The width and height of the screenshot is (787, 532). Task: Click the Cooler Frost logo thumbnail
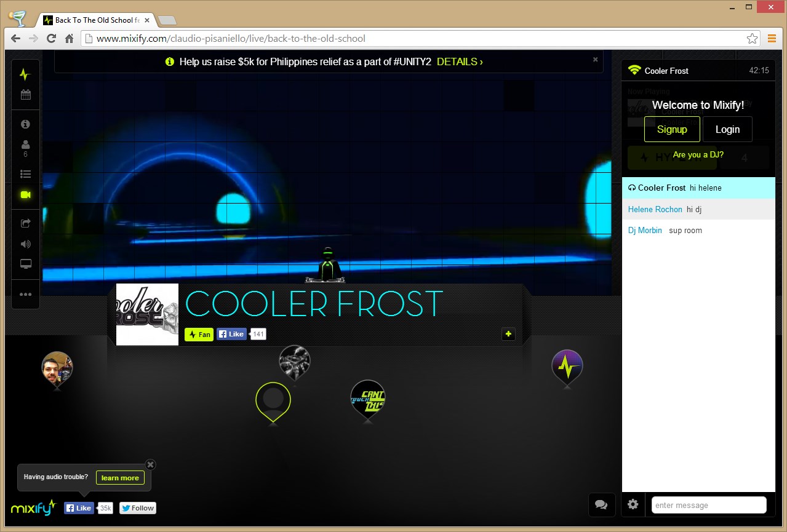pos(147,314)
